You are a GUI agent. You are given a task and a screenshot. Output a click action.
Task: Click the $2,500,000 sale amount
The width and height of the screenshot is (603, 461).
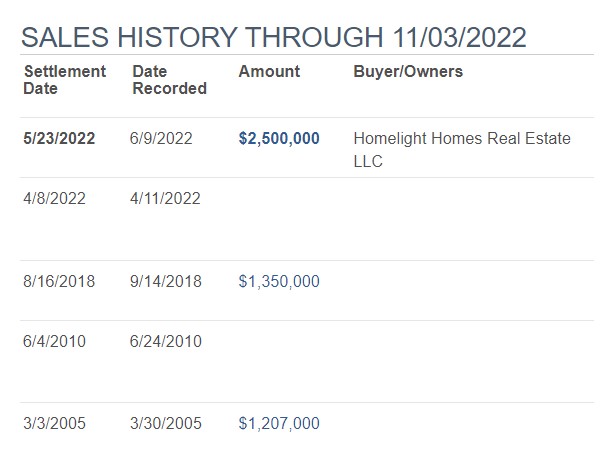click(279, 138)
